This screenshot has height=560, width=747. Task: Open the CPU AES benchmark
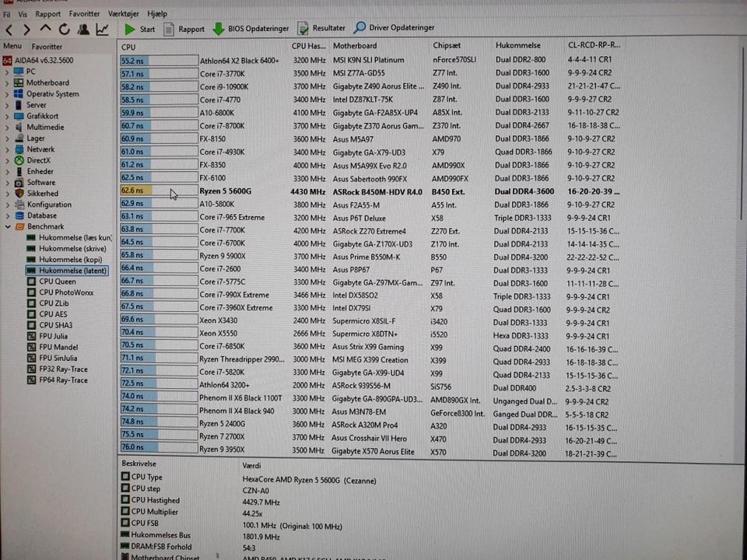pyautogui.click(x=47, y=314)
